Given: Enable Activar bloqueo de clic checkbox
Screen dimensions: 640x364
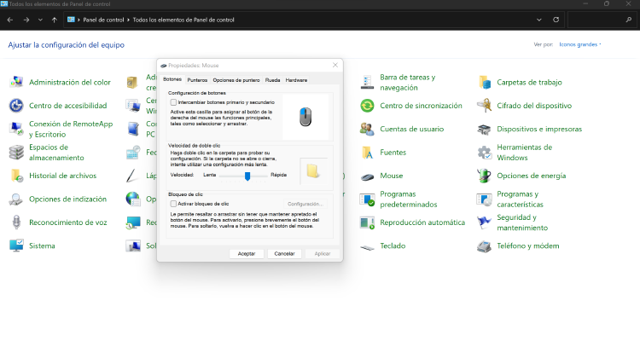Looking at the screenshot, I should pyautogui.click(x=174, y=204).
